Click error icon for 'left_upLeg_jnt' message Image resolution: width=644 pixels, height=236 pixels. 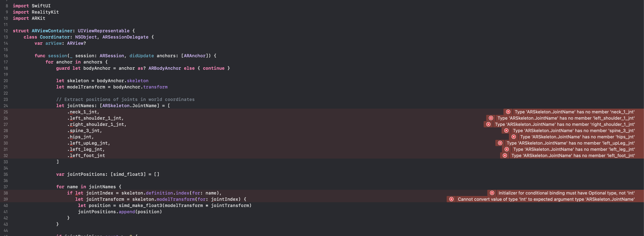click(500, 143)
